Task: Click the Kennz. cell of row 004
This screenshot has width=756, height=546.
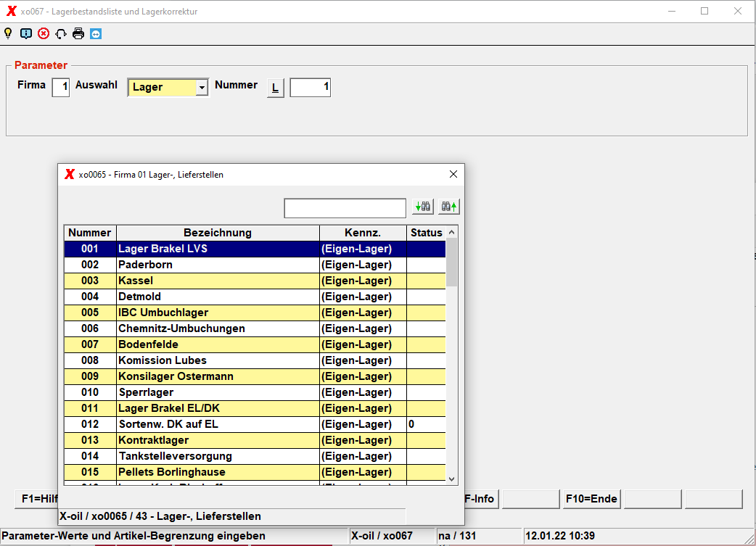Action: (363, 297)
